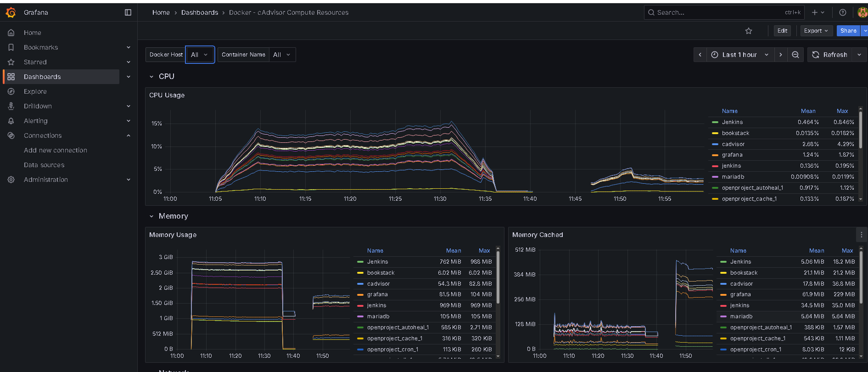The height and width of the screenshot is (372, 868).
Task: Zoom out the time range icon
Action: point(795,55)
